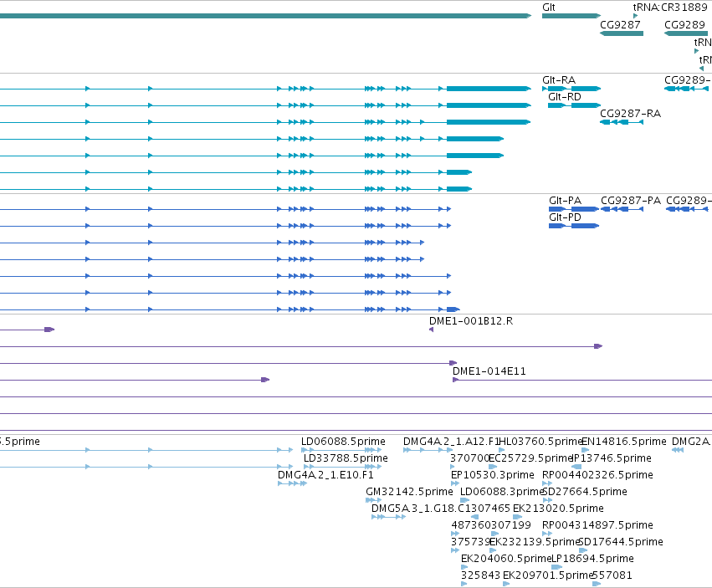The image size is (712, 588).
Task: Click the EK213020.5prime EST label
Action: click(x=558, y=509)
